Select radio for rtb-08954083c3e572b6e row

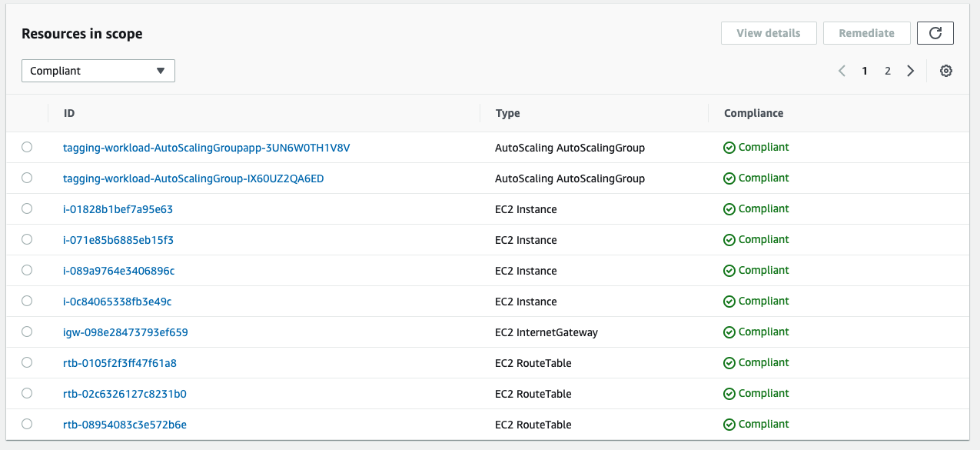click(x=27, y=424)
